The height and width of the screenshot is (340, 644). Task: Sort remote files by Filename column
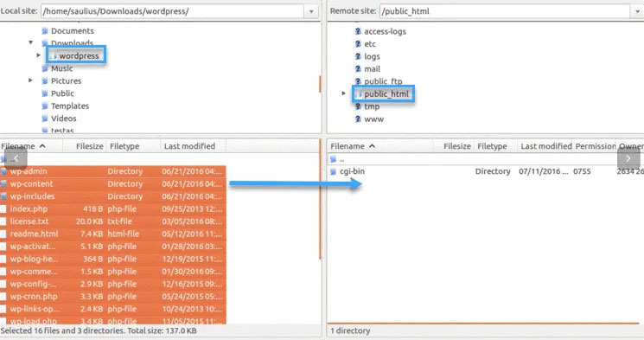pos(380,146)
